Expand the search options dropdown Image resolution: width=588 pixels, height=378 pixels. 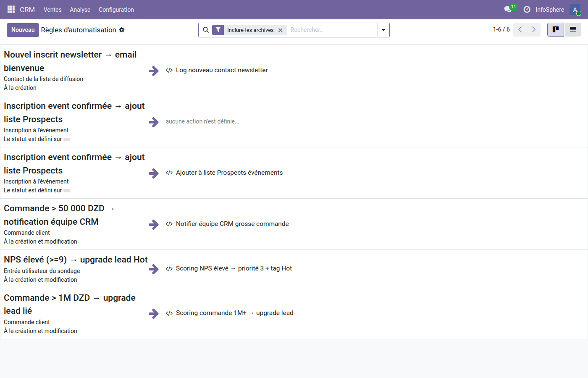point(383,30)
